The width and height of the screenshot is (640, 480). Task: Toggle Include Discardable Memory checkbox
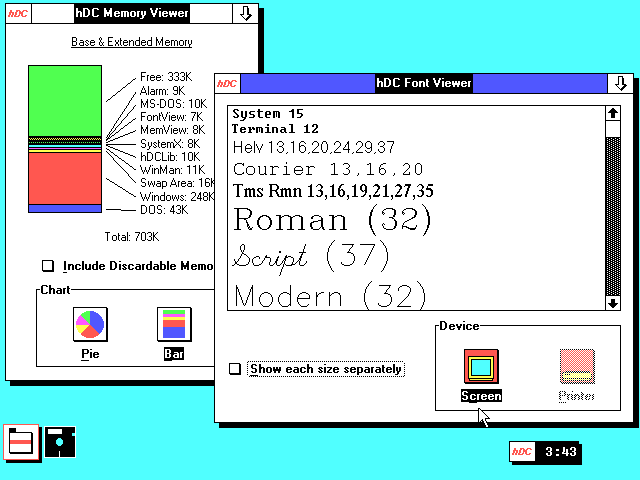click(48, 266)
